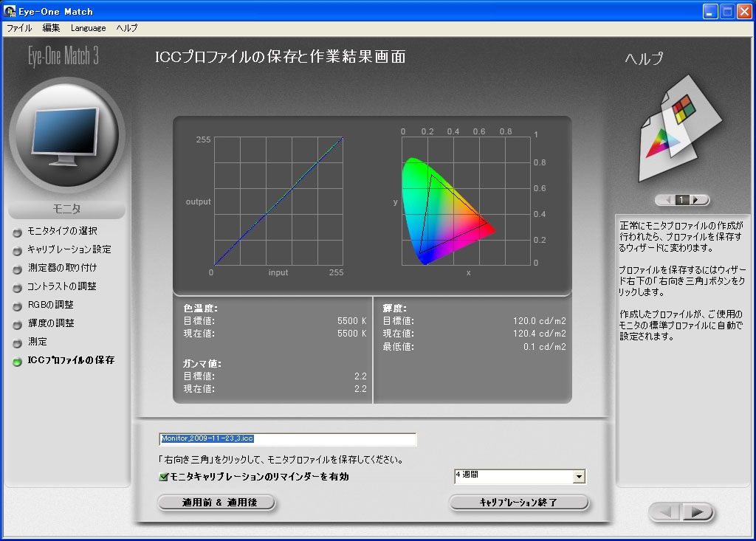Image resolution: width=756 pixels, height=541 pixels.
Task: Open the 4 週間 reminder interval dropdown
Action: pos(579,477)
